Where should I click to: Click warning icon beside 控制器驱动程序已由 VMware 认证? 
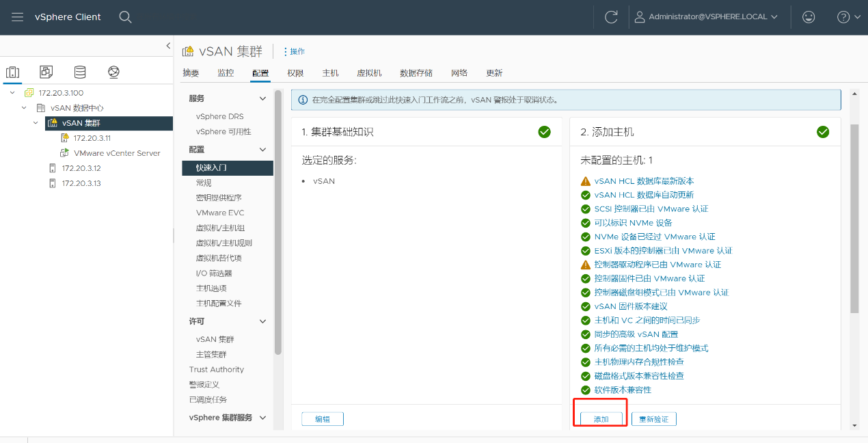586,265
